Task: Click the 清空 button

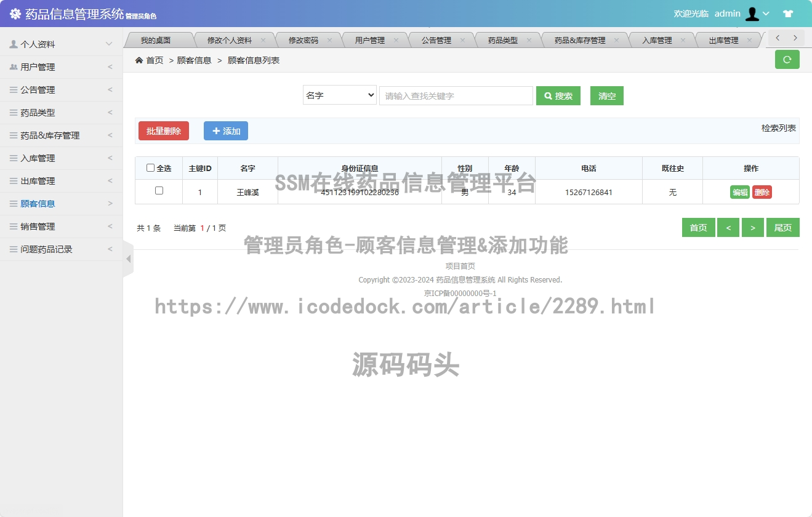Action: (x=607, y=96)
